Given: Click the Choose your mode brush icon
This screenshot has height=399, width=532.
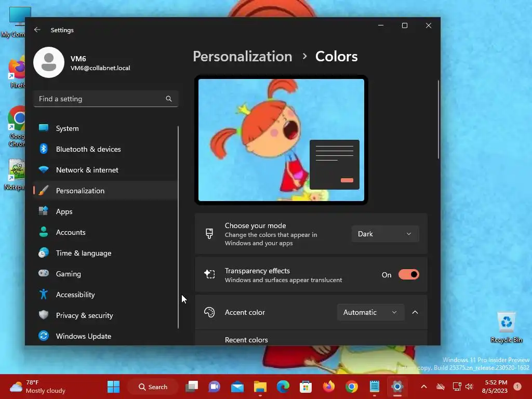Looking at the screenshot, I should coord(209,234).
